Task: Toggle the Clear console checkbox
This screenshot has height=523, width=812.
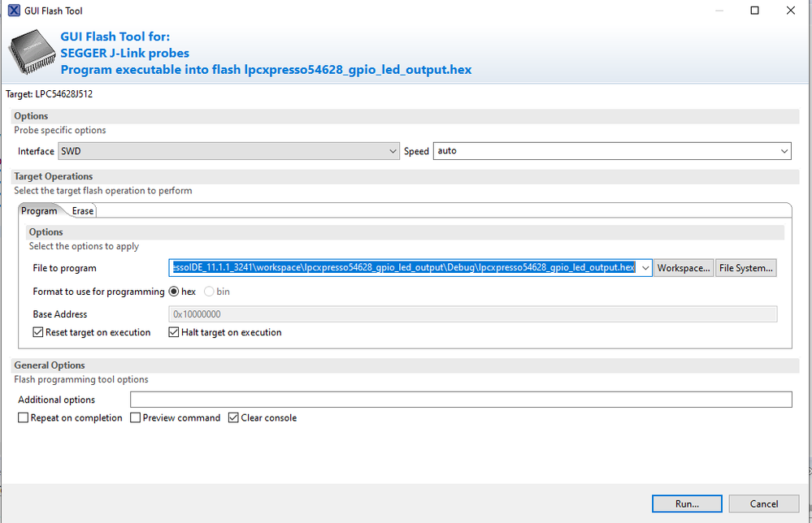Action: pyautogui.click(x=233, y=417)
